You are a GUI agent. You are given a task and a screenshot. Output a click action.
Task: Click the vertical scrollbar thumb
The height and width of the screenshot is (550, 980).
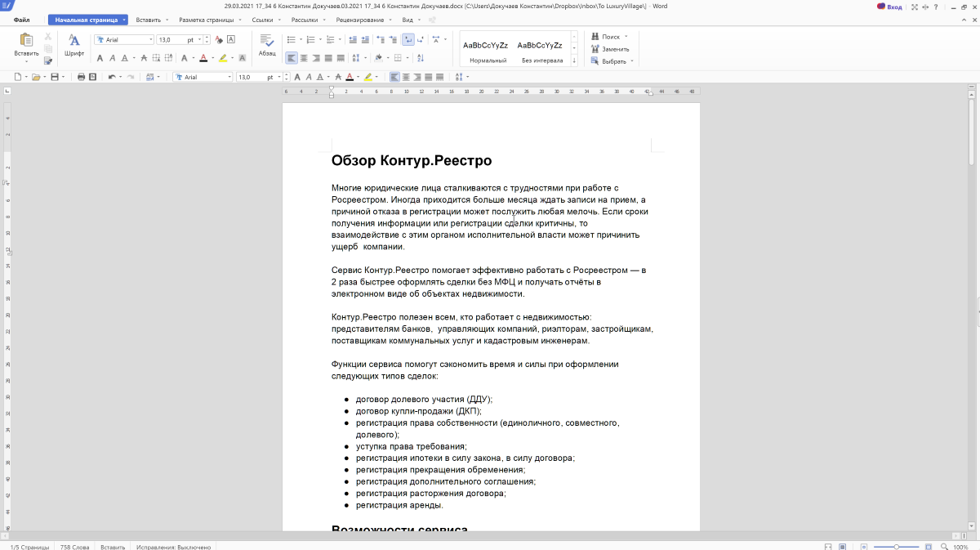970,131
